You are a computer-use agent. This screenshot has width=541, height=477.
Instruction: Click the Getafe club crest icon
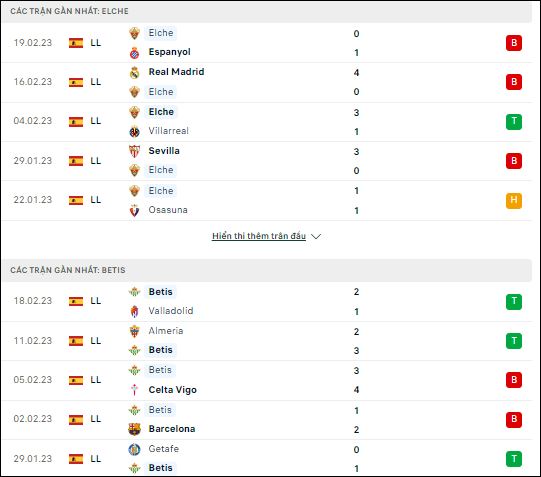click(134, 449)
